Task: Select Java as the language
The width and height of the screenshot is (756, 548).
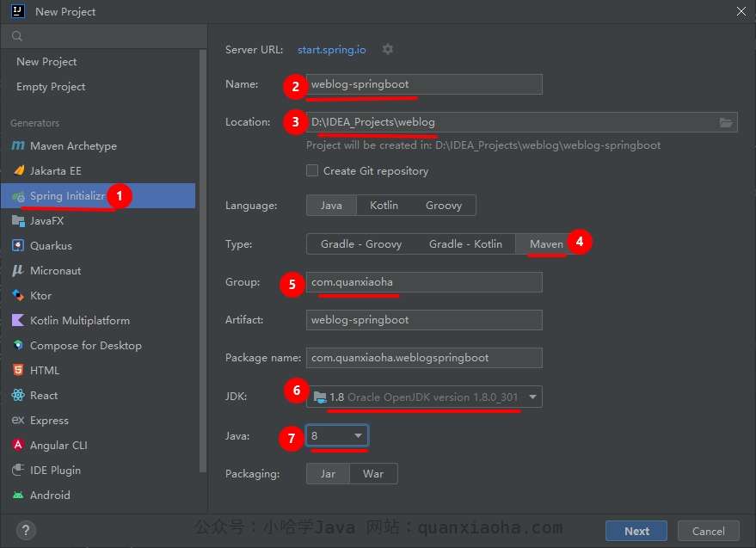Action: pos(331,206)
